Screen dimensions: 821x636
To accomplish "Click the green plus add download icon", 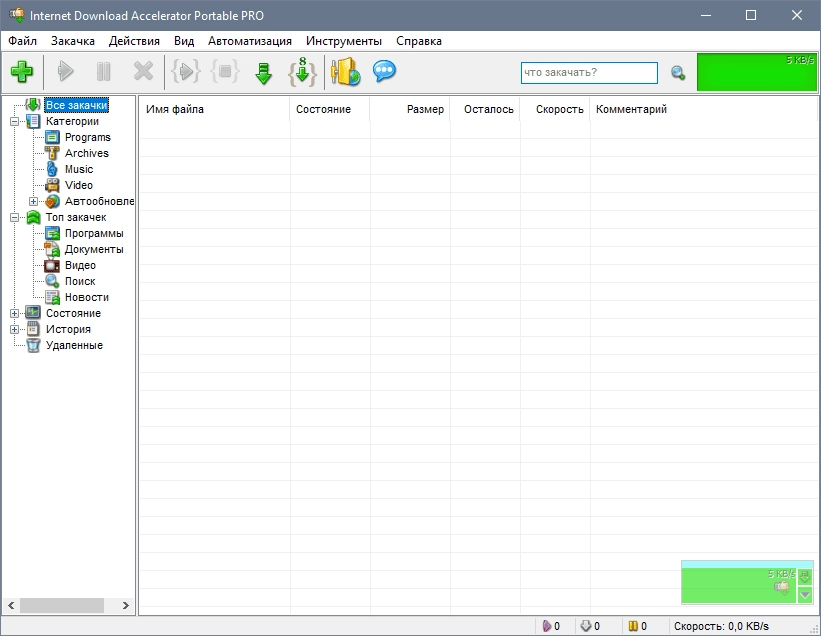I will coord(21,71).
